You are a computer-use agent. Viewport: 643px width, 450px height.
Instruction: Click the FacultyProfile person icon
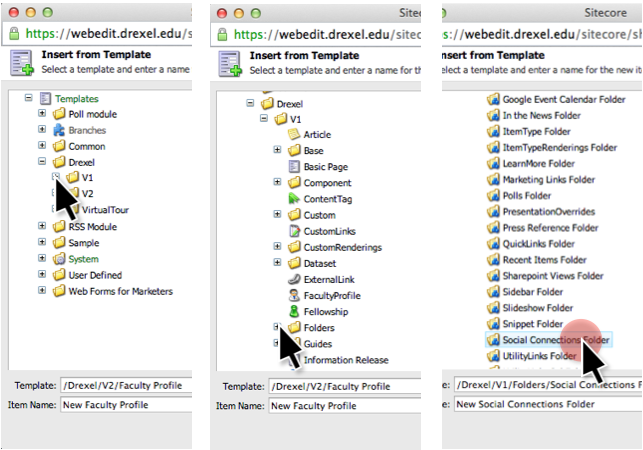(294, 295)
